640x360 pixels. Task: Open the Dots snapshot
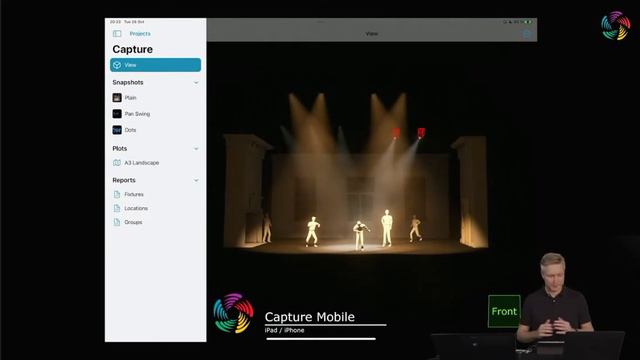[x=156, y=130]
